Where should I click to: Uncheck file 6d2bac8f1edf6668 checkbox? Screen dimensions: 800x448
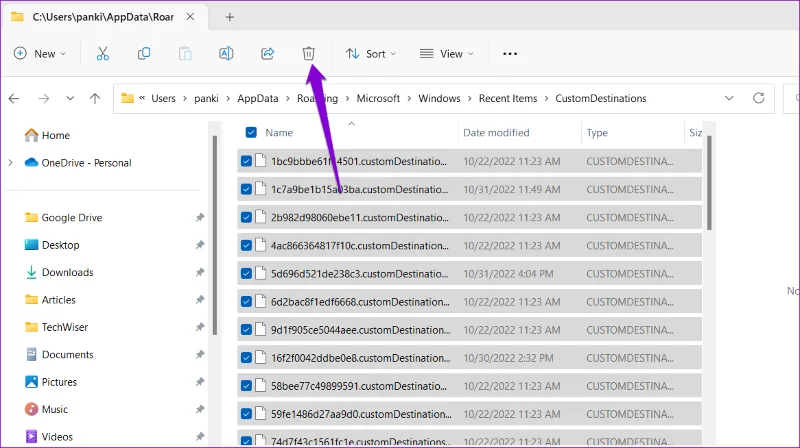[246, 302]
